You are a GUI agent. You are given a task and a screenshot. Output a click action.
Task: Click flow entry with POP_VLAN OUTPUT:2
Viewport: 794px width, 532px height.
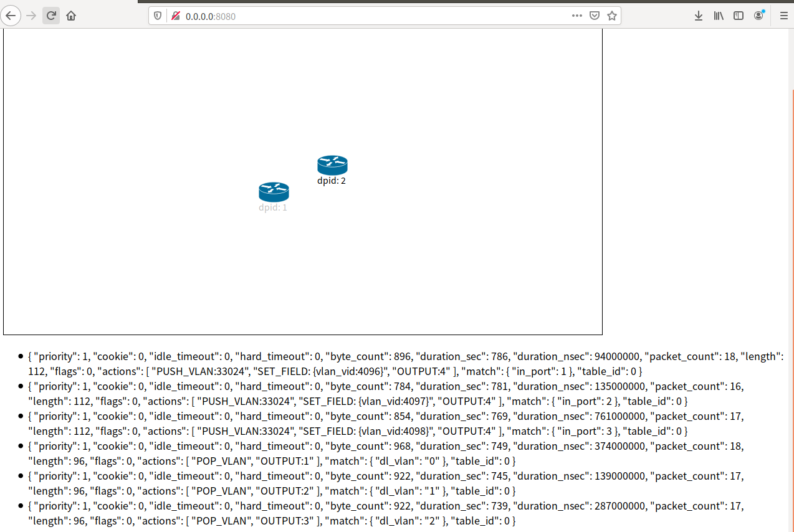[x=386, y=483]
